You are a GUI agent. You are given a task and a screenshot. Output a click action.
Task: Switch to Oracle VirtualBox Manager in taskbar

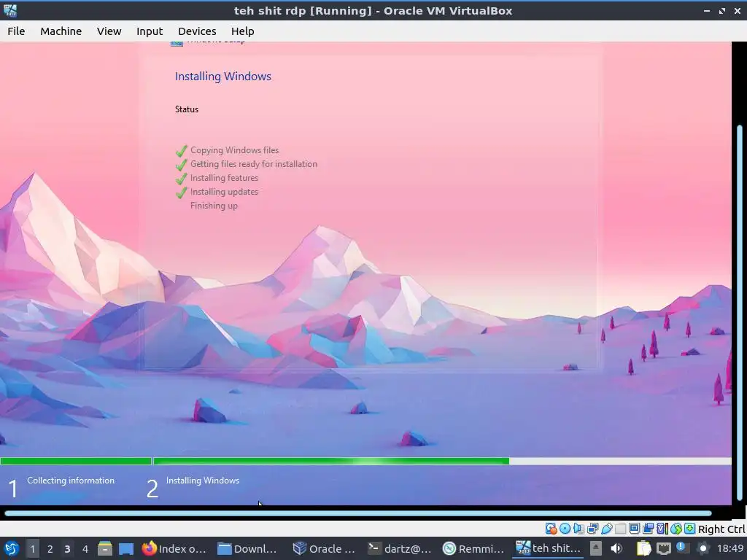pos(324,548)
